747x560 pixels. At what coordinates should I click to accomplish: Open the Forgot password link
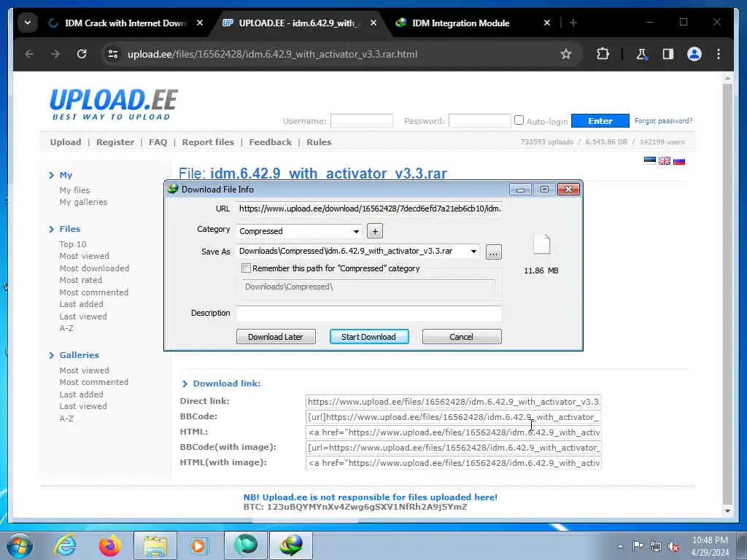663,121
